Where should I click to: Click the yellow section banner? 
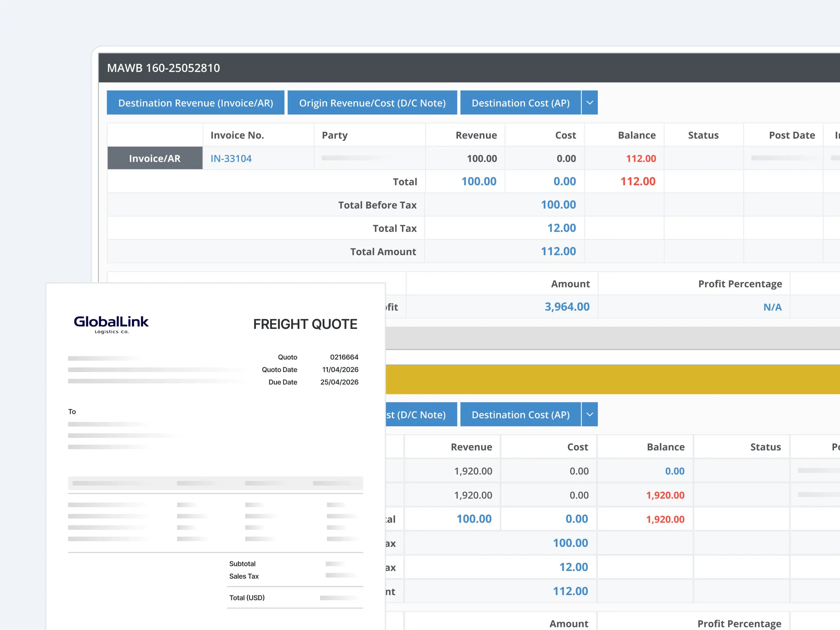608,379
